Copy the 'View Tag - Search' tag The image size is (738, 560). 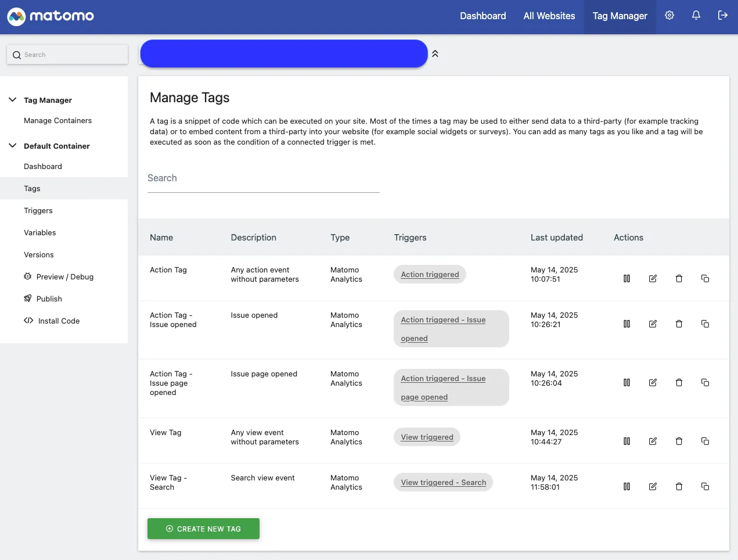[x=705, y=487]
